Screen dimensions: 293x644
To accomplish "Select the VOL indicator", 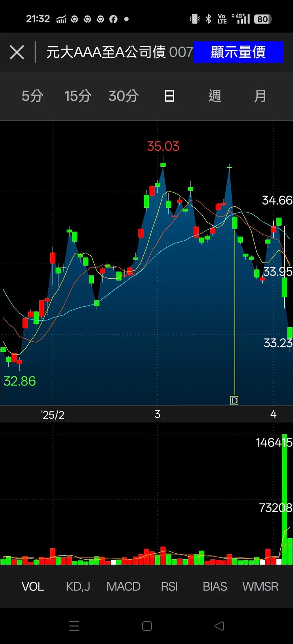I will tap(32, 586).
